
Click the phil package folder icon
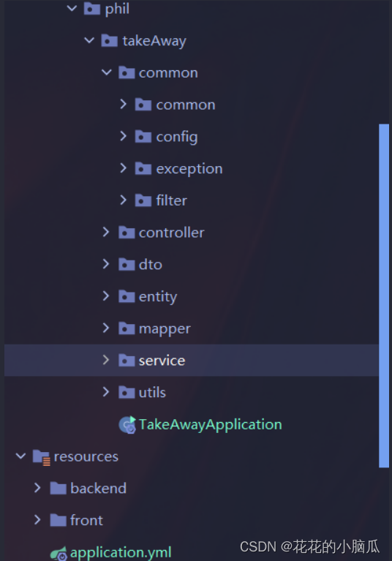coord(92,9)
